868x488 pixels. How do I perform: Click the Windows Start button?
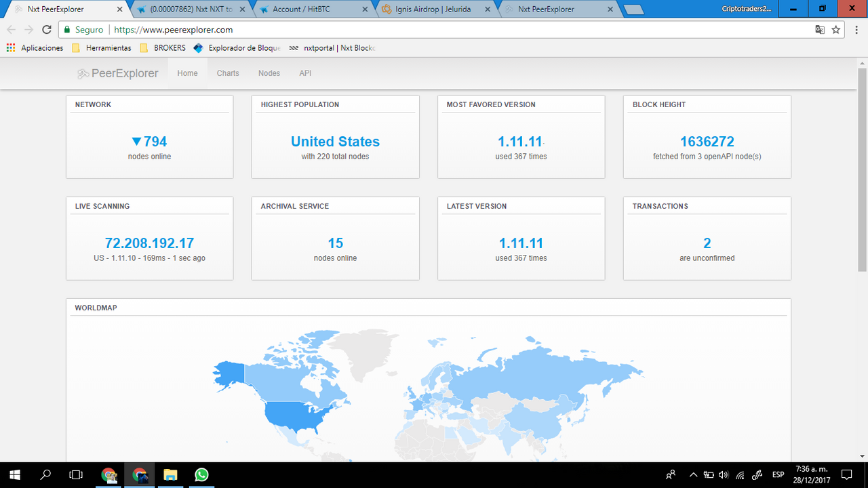pyautogui.click(x=14, y=474)
